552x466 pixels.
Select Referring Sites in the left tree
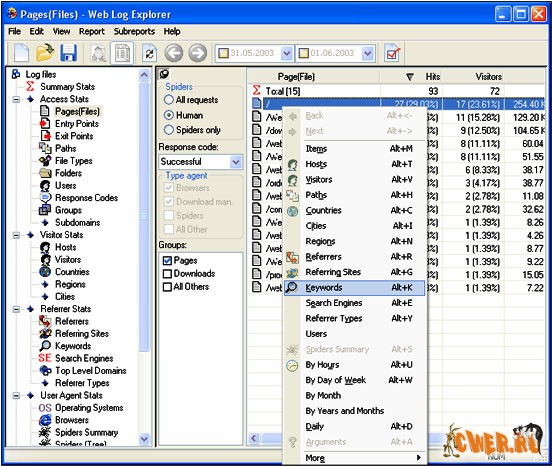[x=82, y=334]
